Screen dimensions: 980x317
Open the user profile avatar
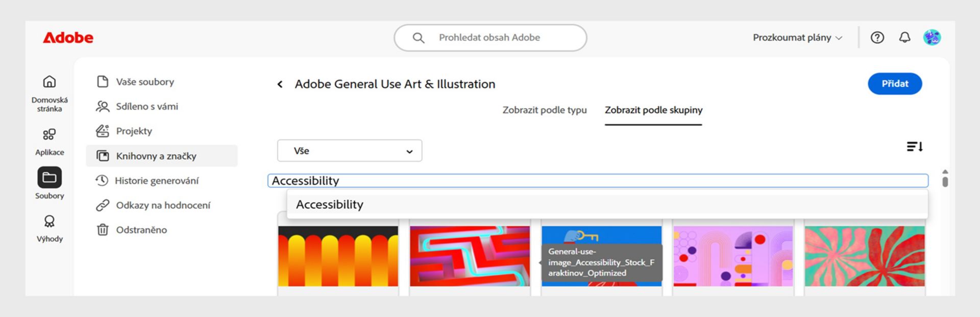932,37
